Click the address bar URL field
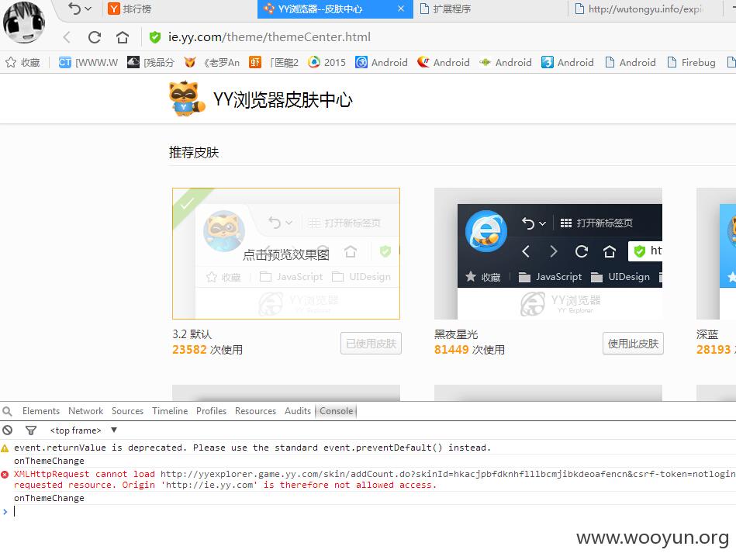The width and height of the screenshot is (736, 560). point(269,37)
